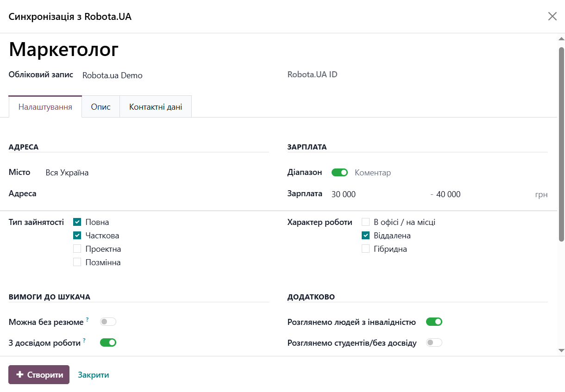This screenshot has height=392, width=565.
Task: Open the Місто field showing Вся Україна
Action: (157, 173)
